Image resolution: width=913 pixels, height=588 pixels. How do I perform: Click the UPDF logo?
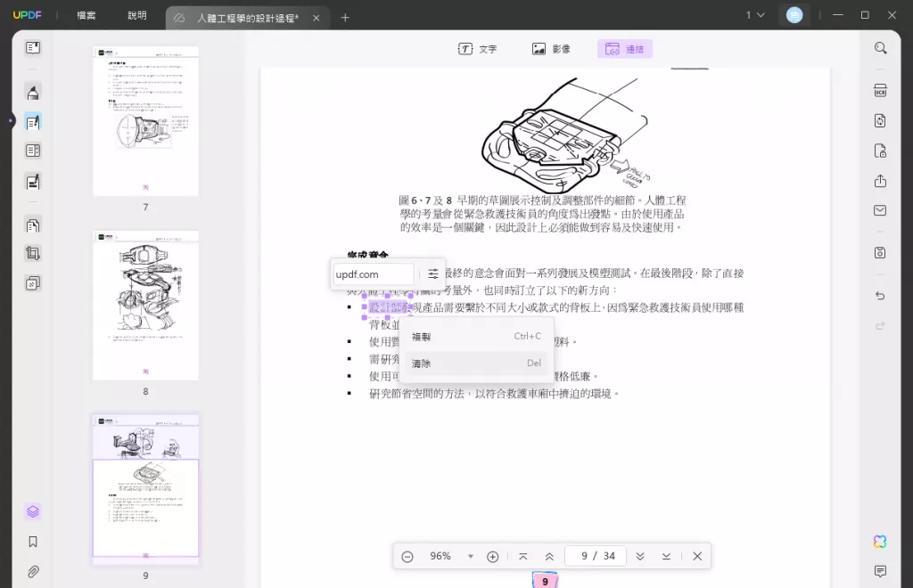pyautogui.click(x=28, y=15)
